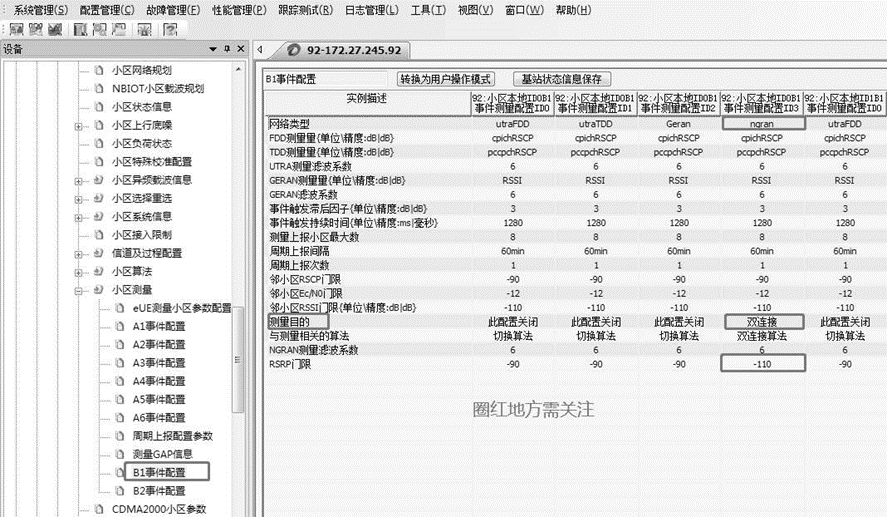Close the 设备 panel with its X icon
Screen dimensions: 887x517
click(x=241, y=49)
